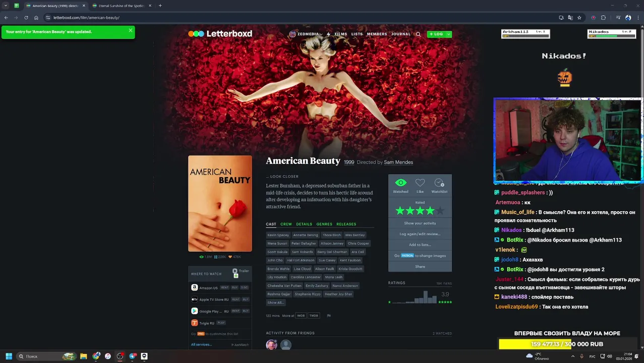Image resolution: width=644 pixels, height=363 pixels.
Task: Open File Explorer from taskbar
Action: [x=84, y=356]
